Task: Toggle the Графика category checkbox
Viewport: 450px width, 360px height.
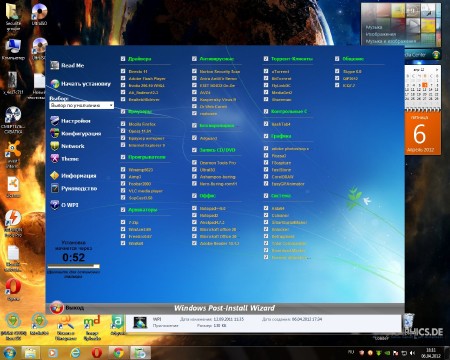Action: coord(266,136)
